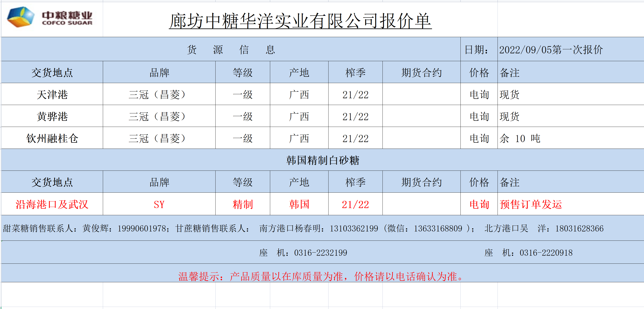Select the 榨季 header in the Korean sugar table
Viewport: 644px width, 309px height.
(355, 182)
